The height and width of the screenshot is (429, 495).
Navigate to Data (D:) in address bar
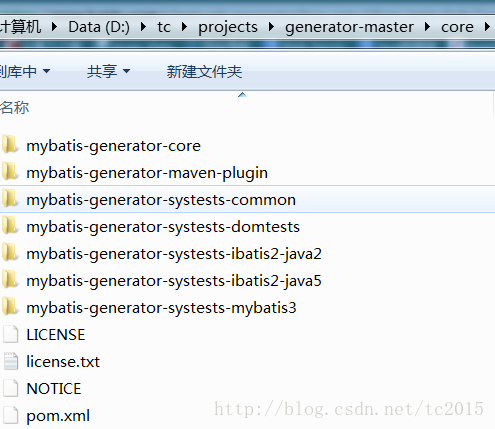point(99,27)
